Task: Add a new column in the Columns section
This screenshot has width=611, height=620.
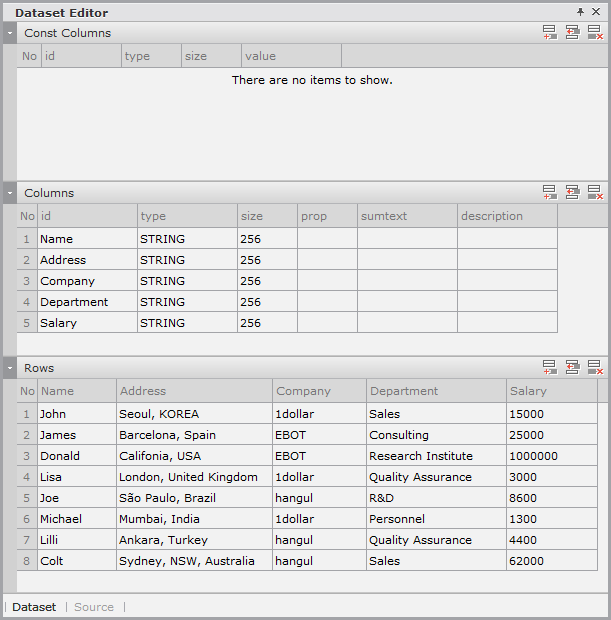Action: click(550, 193)
